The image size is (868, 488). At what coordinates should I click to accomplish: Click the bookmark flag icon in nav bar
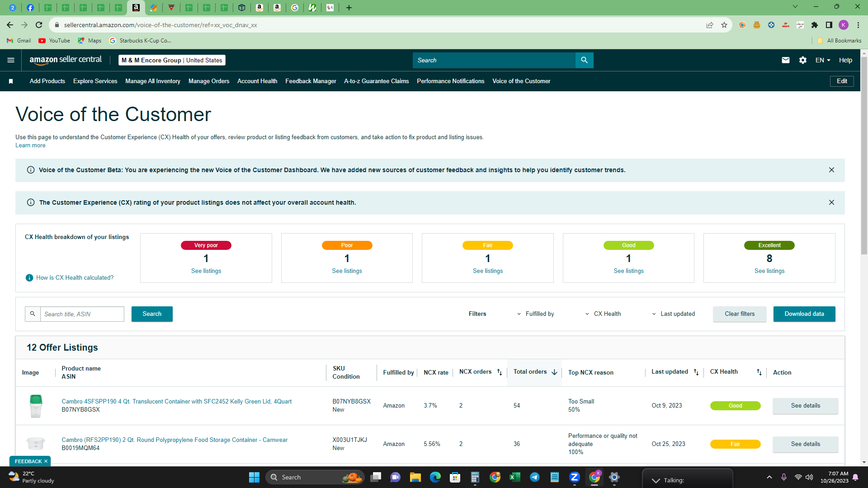11,81
